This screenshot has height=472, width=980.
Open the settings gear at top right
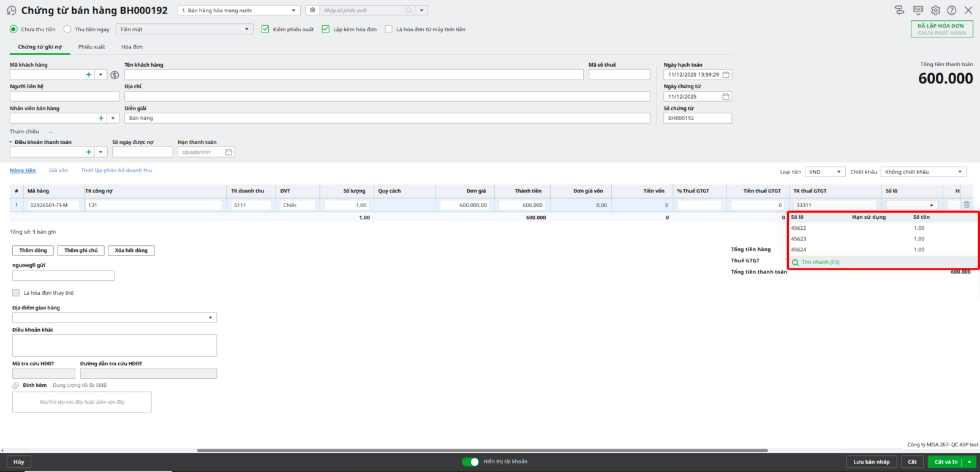(x=935, y=10)
